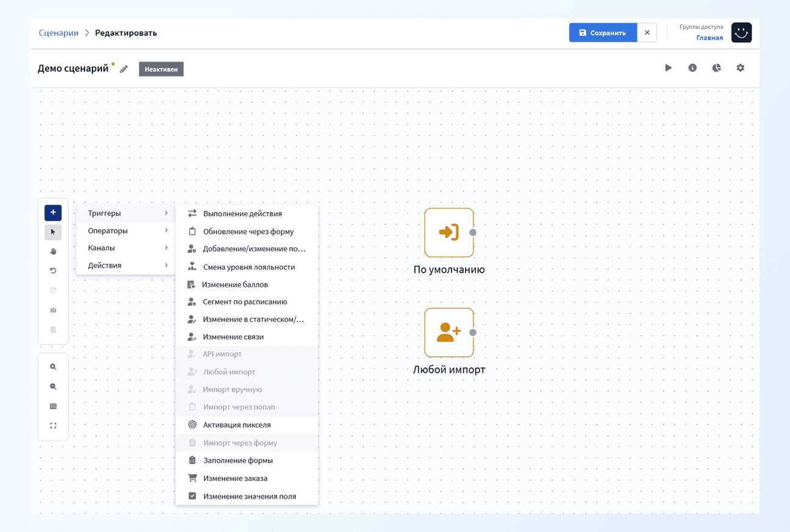Image resolution: width=790 pixels, height=532 pixels.
Task: Click the Главная access group link
Action: pyautogui.click(x=710, y=38)
